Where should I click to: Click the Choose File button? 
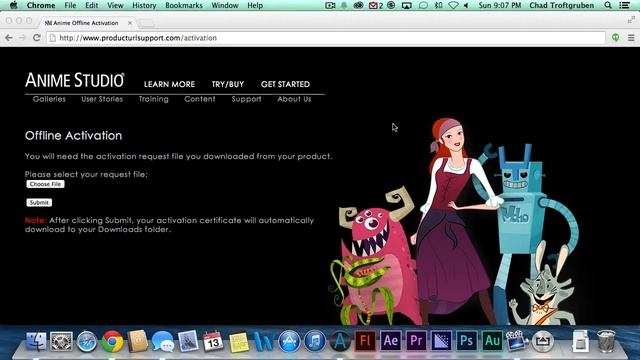[x=45, y=184]
